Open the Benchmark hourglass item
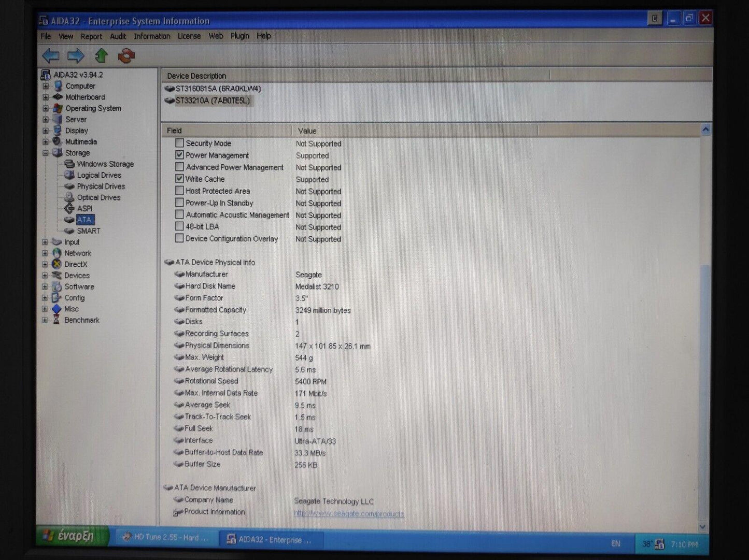This screenshot has width=749, height=560. (81, 320)
